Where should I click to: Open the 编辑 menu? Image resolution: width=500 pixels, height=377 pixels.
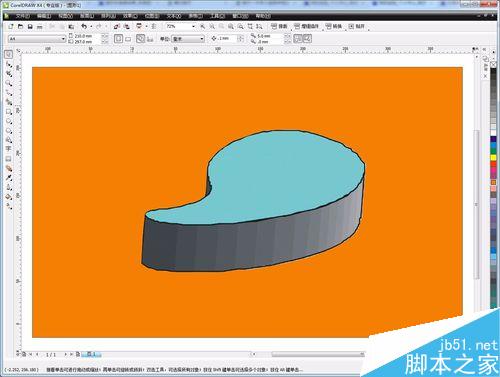point(44,16)
